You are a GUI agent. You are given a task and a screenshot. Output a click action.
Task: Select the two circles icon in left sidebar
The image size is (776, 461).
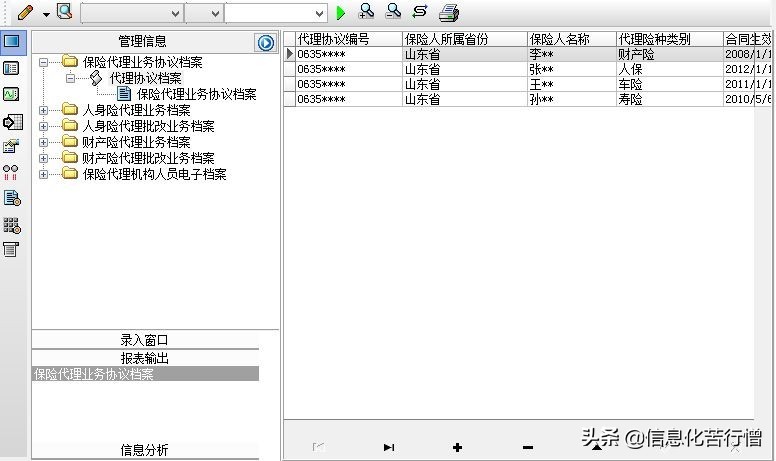tap(10, 172)
